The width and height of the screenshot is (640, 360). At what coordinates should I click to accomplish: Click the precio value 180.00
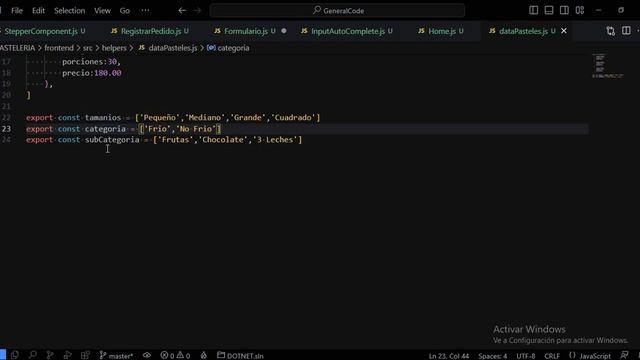pos(108,73)
